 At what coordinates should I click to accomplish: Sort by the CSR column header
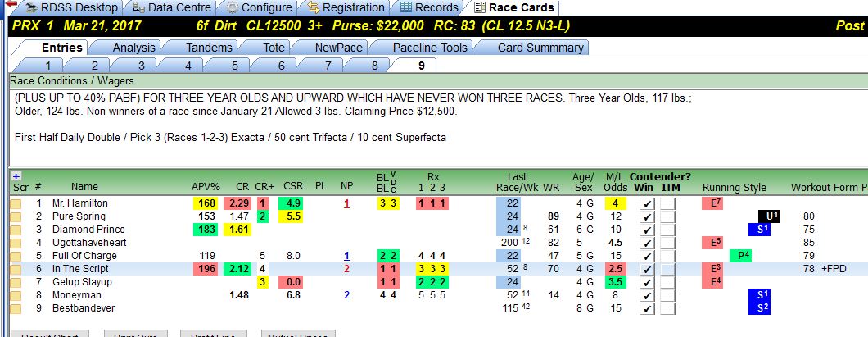click(293, 187)
